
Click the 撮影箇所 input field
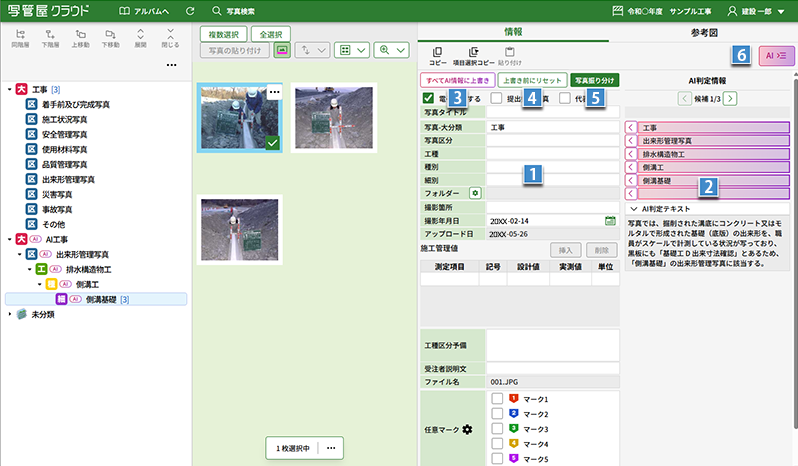[x=553, y=207]
